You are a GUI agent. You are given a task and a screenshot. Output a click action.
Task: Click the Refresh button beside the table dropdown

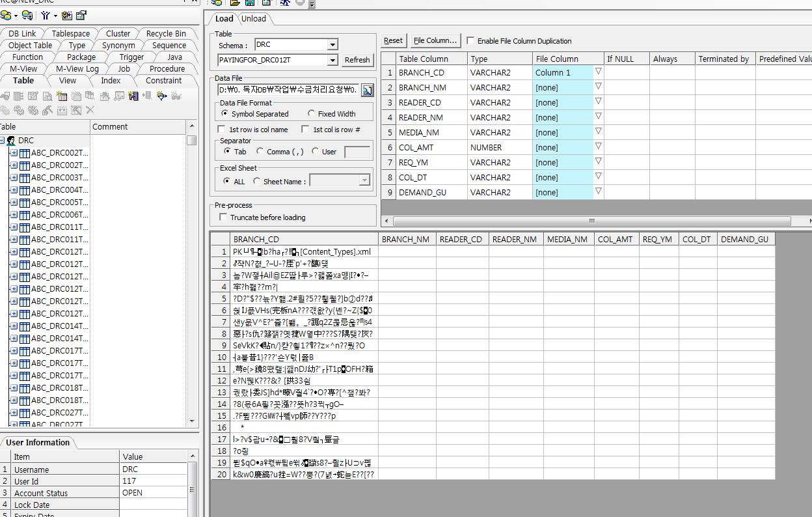357,60
